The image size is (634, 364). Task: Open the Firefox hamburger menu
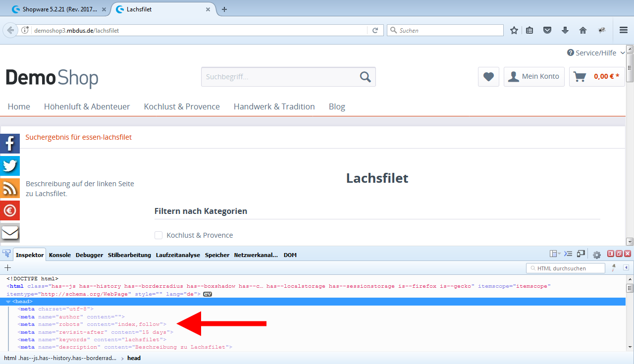(624, 30)
